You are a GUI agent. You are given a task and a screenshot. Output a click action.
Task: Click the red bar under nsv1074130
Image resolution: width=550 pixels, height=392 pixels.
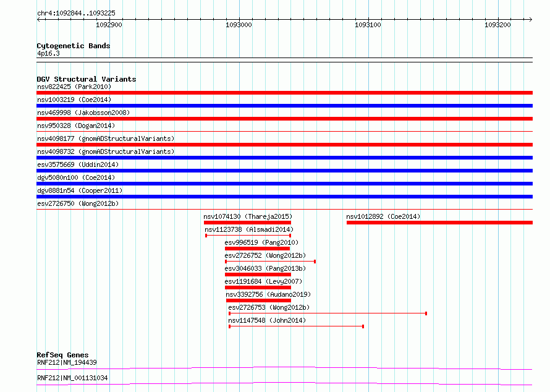(247, 223)
